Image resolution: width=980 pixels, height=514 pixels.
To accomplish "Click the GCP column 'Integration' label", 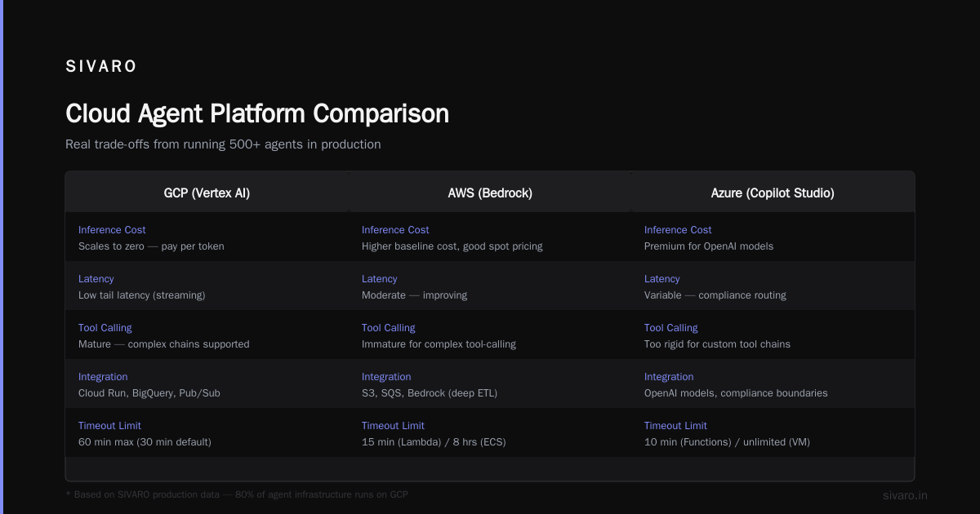I will (103, 377).
